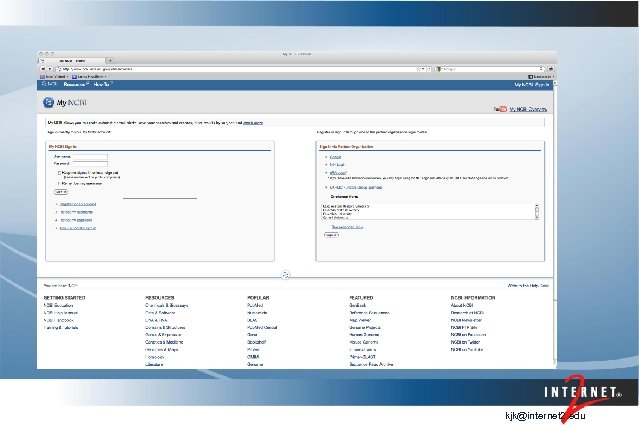Open Literature footer link under Resources
The height and width of the screenshot is (425, 639).
click(x=154, y=365)
